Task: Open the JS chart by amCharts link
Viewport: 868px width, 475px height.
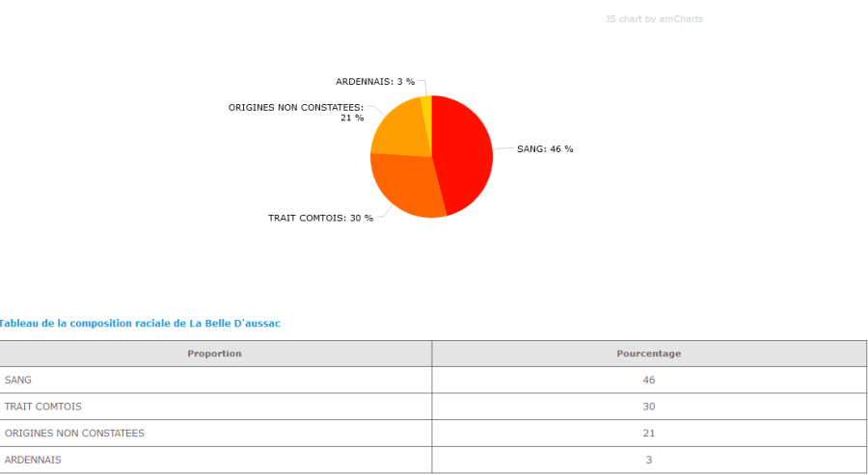Action: pyautogui.click(x=654, y=19)
